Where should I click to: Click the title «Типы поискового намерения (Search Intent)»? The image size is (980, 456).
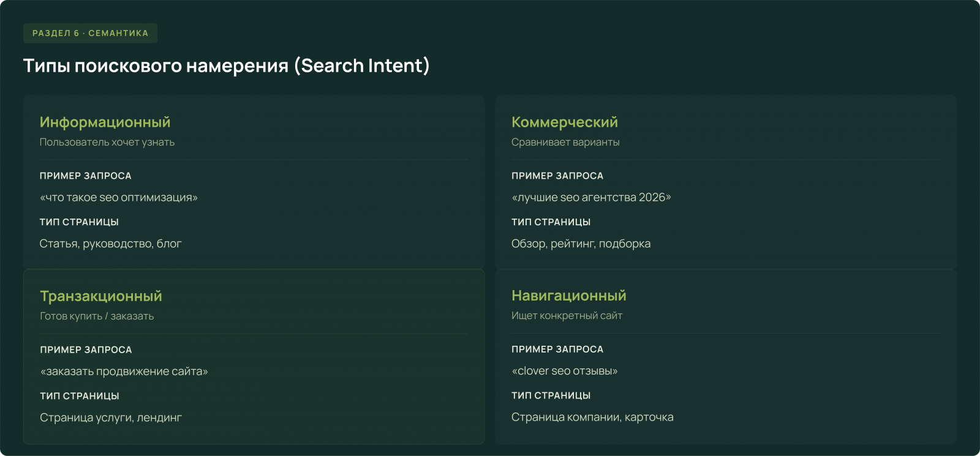(x=226, y=65)
